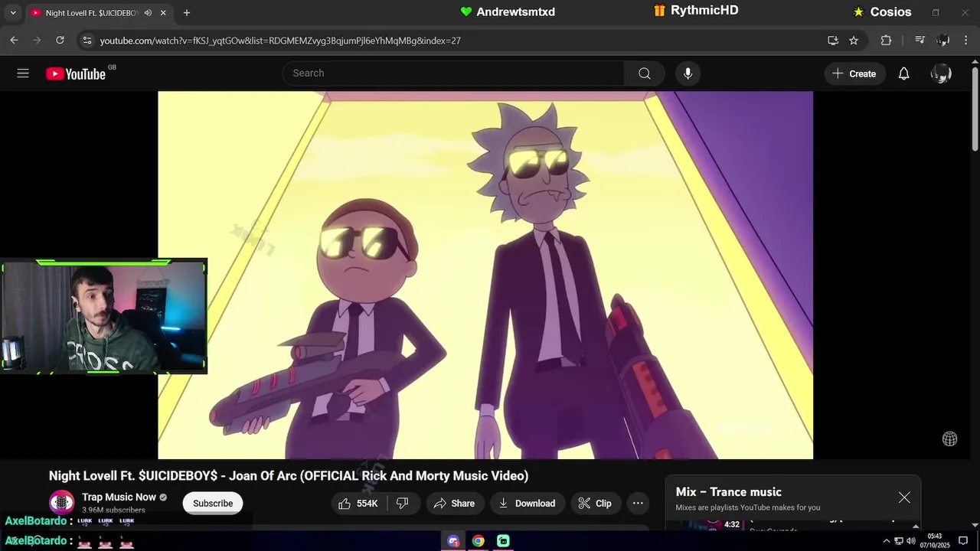This screenshot has width=980, height=551.
Task: Open the browser extensions puzzle icon
Action: click(886, 41)
